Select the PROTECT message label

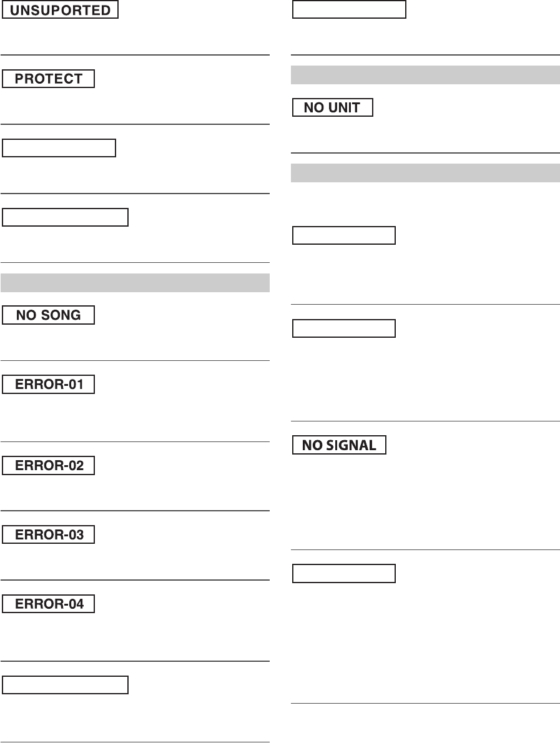click(49, 79)
